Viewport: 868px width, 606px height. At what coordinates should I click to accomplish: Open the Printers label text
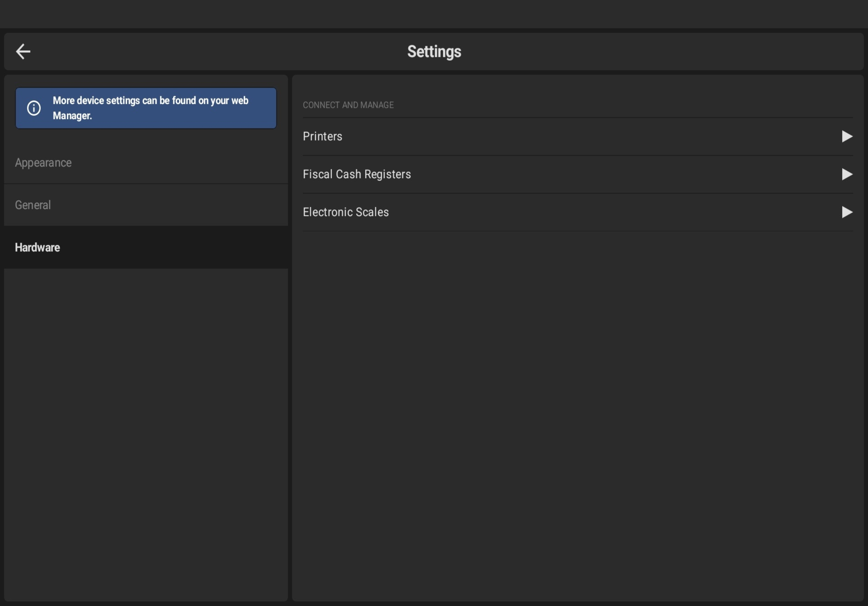pyautogui.click(x=322, y=136)
